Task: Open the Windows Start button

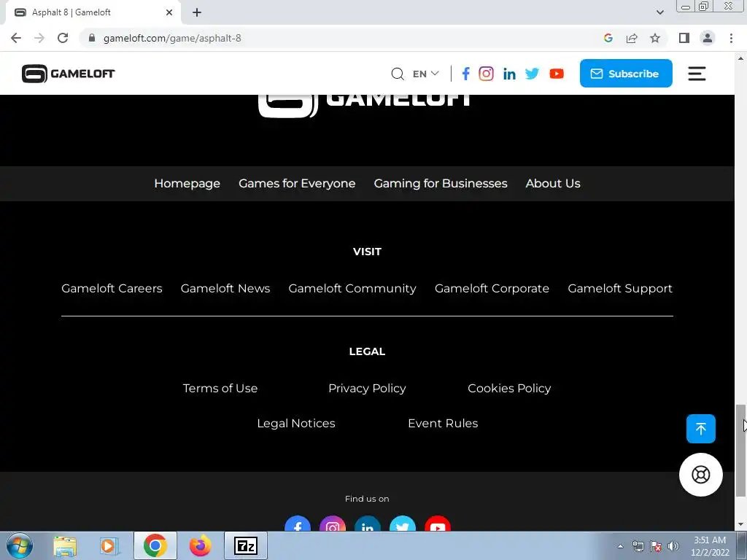Action: [19, 546]
